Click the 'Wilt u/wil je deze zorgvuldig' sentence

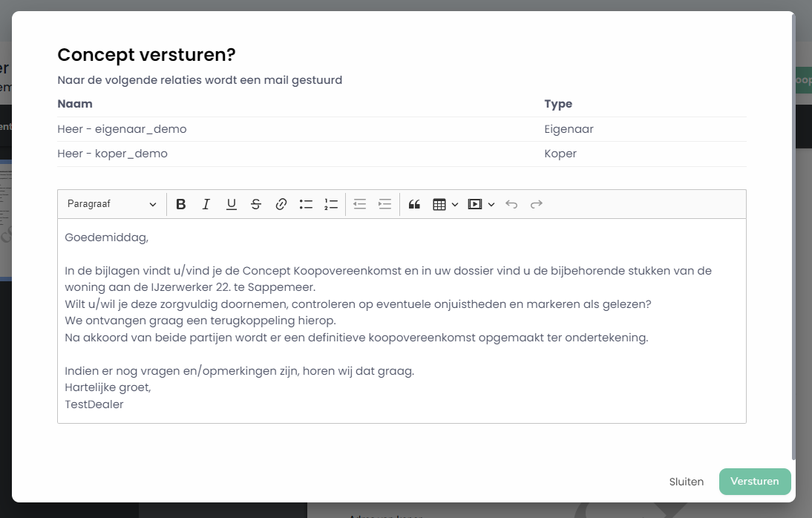358,304
